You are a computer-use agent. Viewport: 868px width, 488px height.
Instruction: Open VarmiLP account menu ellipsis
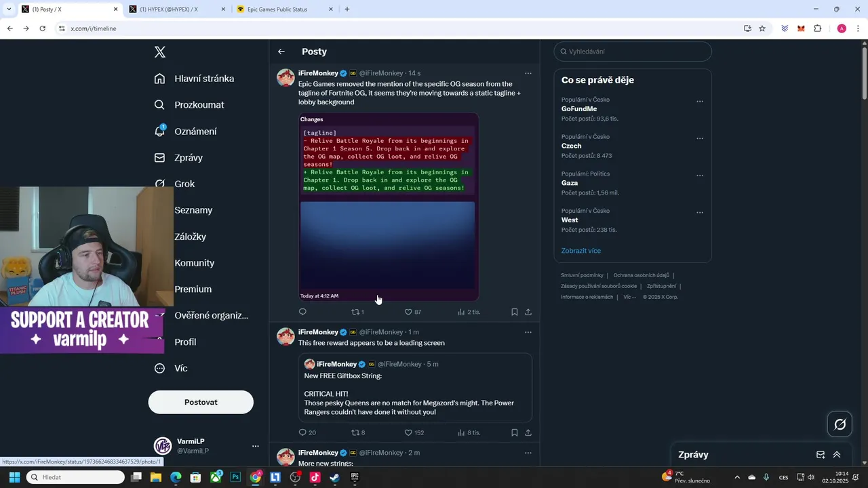click(256, 446)
